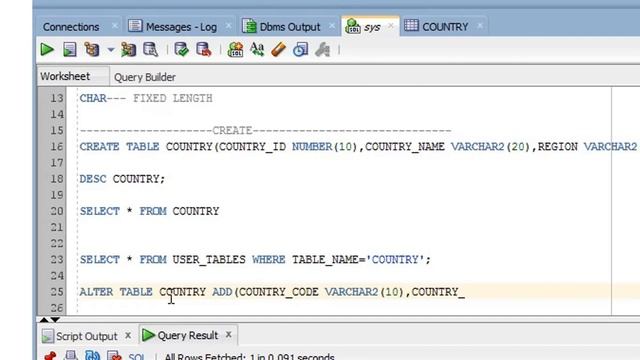The image size is (640, 360).
Task: Click the Autotrace toolbar icon
Action: [x=128, y=50]
